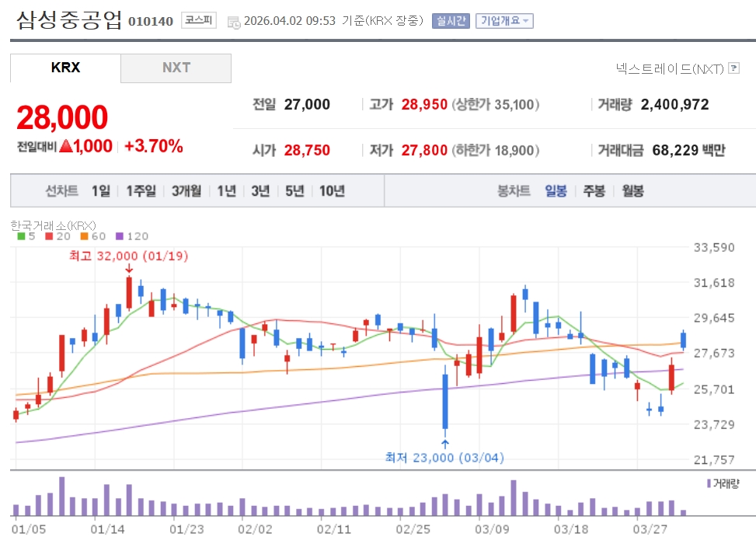Image resolution: width=756 pixels, height=551 pixels.
Task: Select the 1년 line chart period
Action: [226, 190]
